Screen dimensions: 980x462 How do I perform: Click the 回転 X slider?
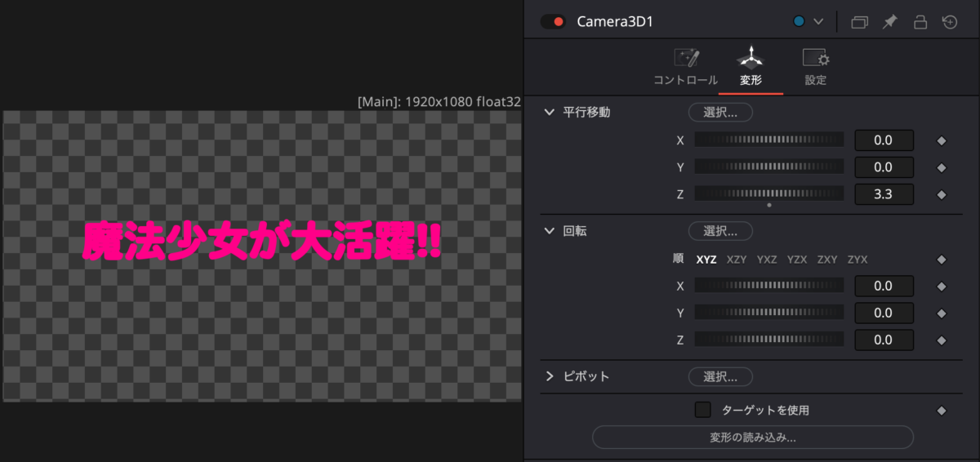(769, 286)
